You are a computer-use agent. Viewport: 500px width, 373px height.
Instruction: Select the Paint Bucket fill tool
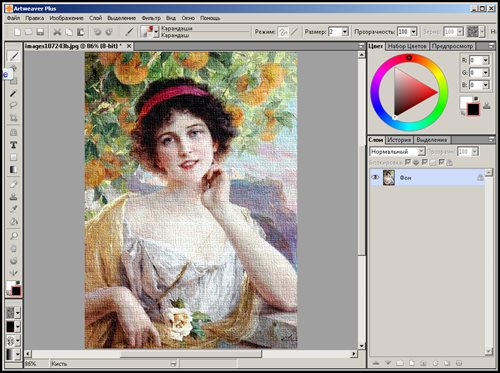click(13, 221)
